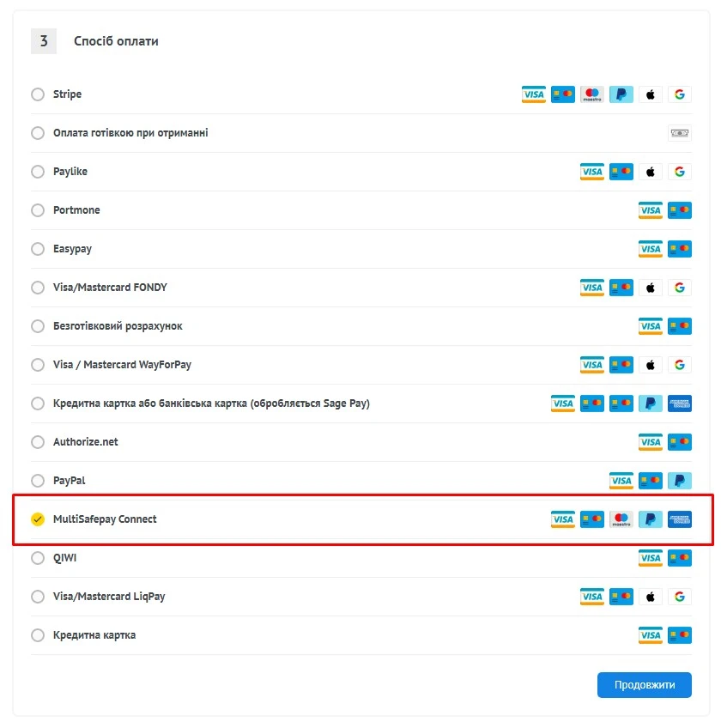
Task: Click the Apple Pay icon in WayForPay row
Action: (650, 365)
